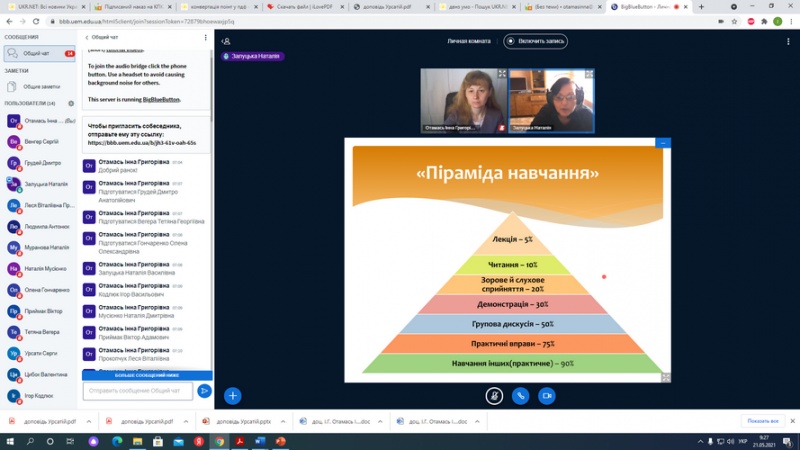Open Microsoft Edge from taskbar
Image resolution: width=800 pixels, height=450 pixels.
117,441
